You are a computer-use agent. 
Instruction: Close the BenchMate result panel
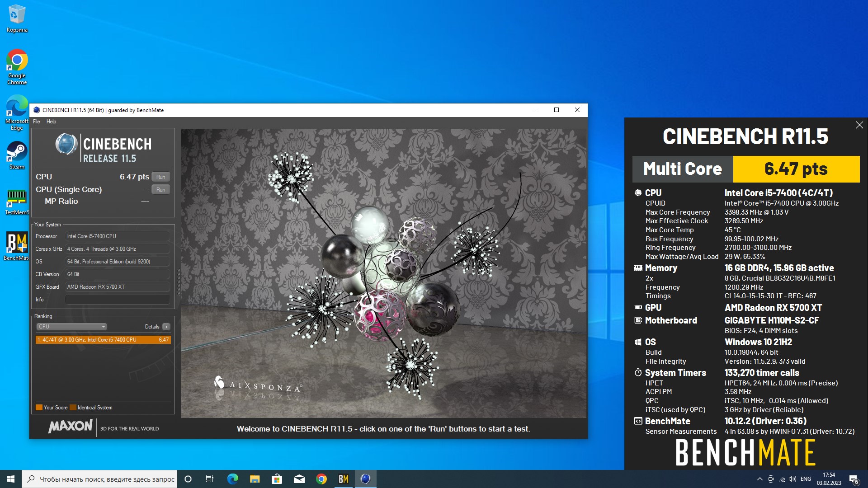tap(859, 125)
